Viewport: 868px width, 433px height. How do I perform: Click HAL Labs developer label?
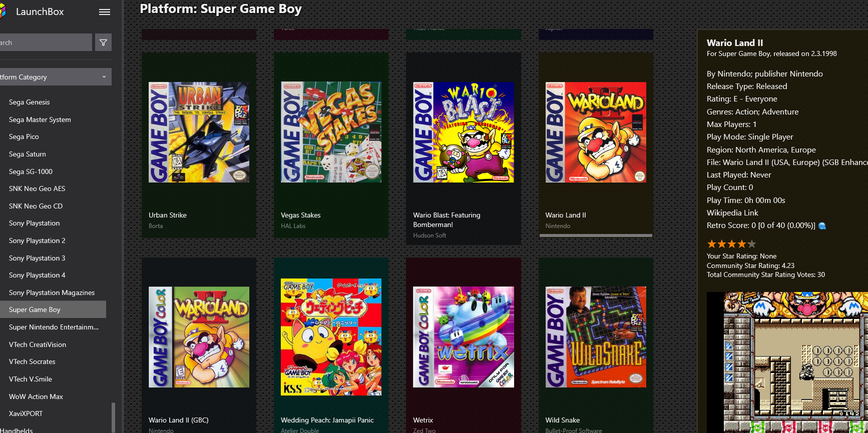(x=293, y=226)
